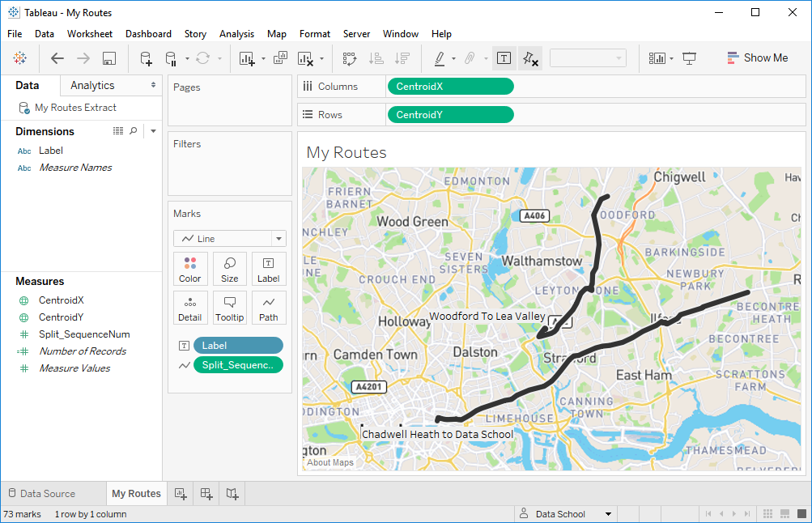Toggle Show Mark Labels button
This screenshot has height=523, width=812.
(504, 58)
